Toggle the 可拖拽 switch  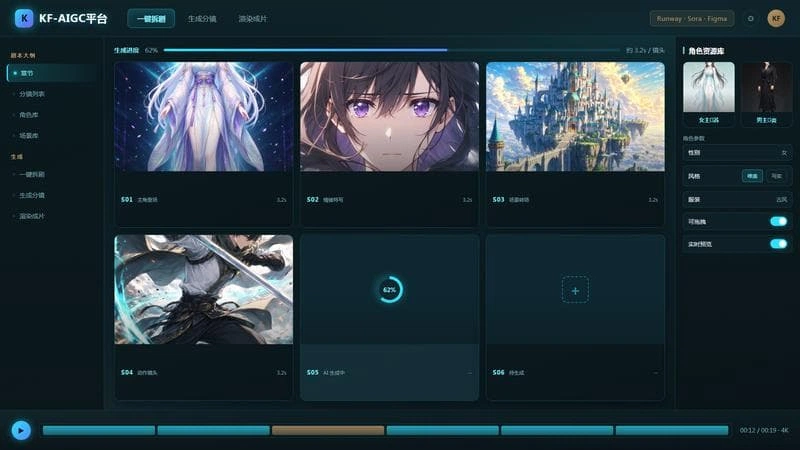click(x=779, y=221)
